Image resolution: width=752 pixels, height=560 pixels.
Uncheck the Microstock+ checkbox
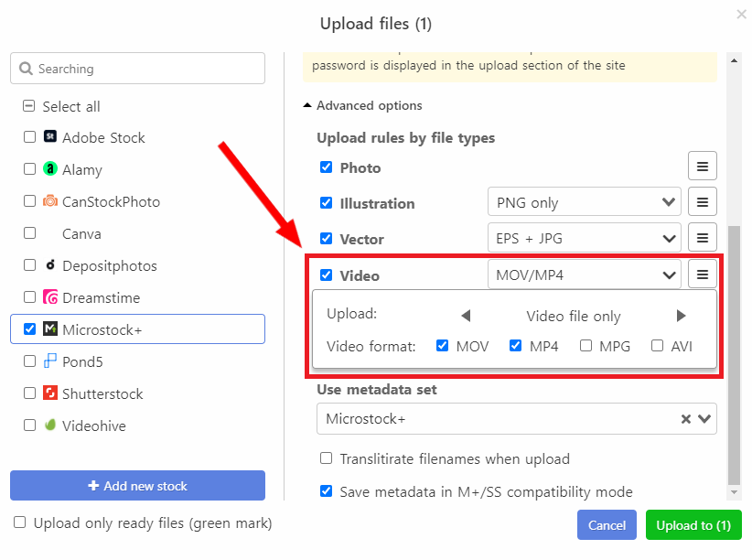(x=30, y=328)
